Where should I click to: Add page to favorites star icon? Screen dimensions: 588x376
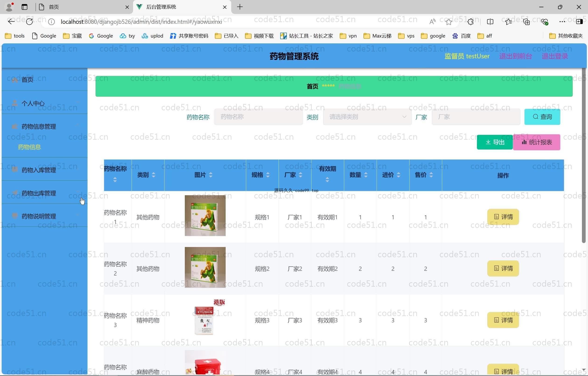click(448, 22)
